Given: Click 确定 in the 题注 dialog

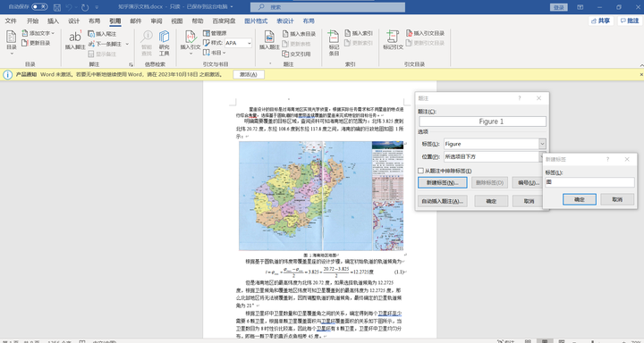Looking at the screenshot, I should click(491, 201).
